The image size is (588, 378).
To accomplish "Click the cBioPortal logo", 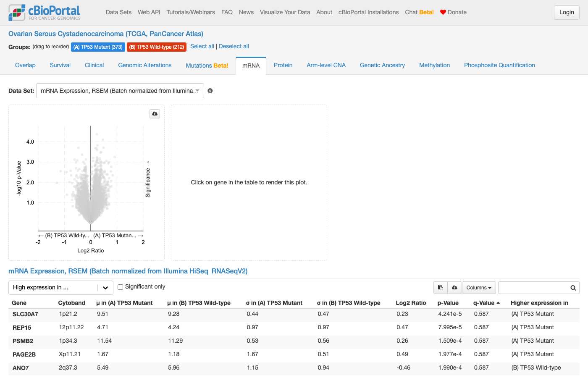I will pos(45,13).
